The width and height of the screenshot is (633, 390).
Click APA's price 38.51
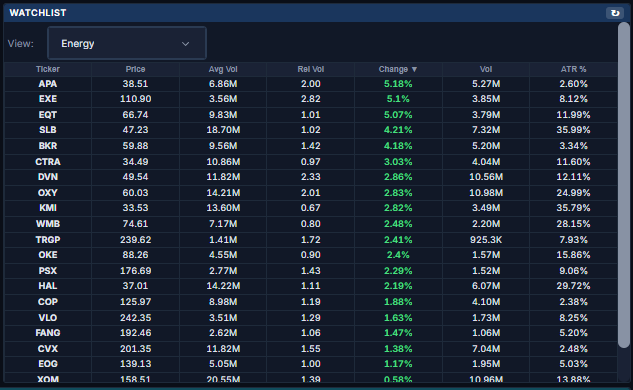[x=135, y=84]
